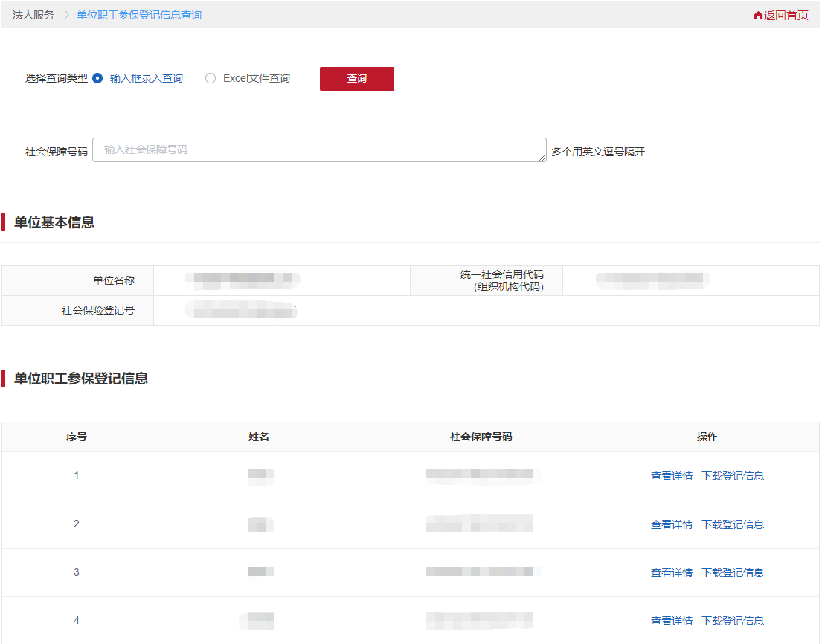The image size is (822, 644).
Task: Open 查看详情 for row 2
Action: 670,524
